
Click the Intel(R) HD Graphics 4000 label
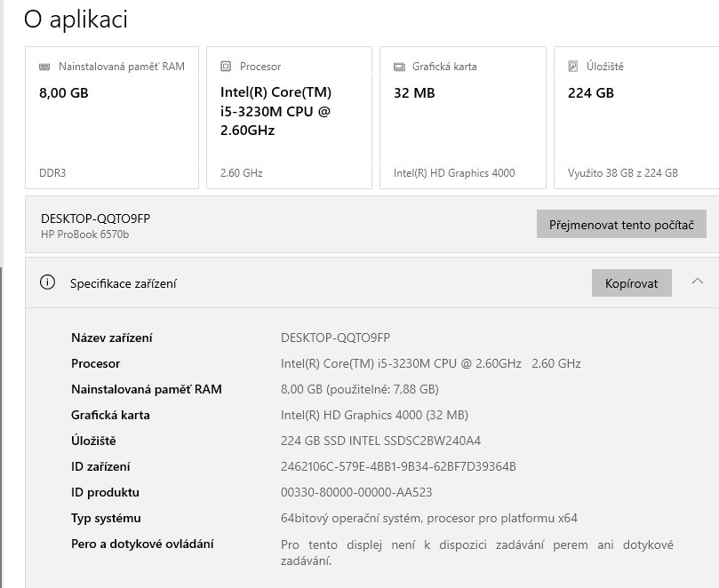coord(456,172)
